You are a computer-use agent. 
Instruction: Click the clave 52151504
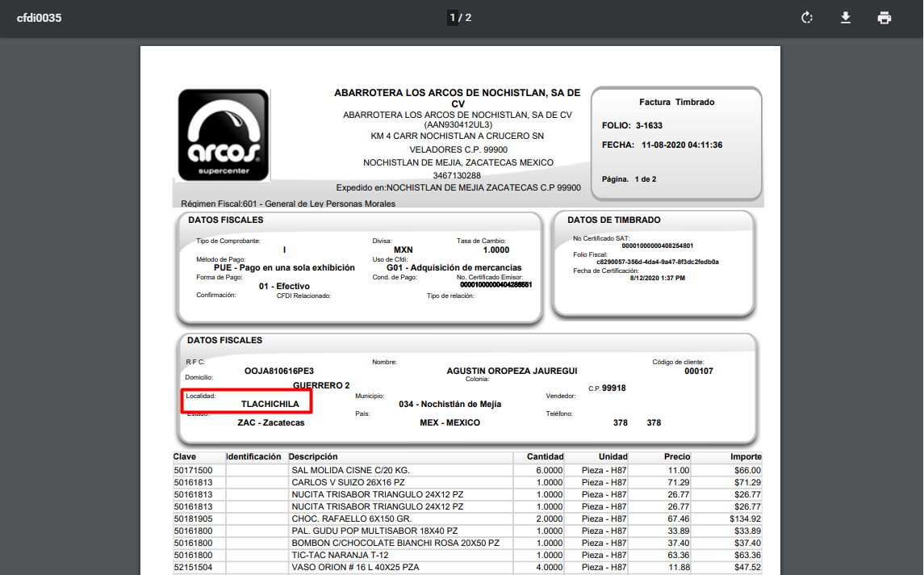coord(193,568)
